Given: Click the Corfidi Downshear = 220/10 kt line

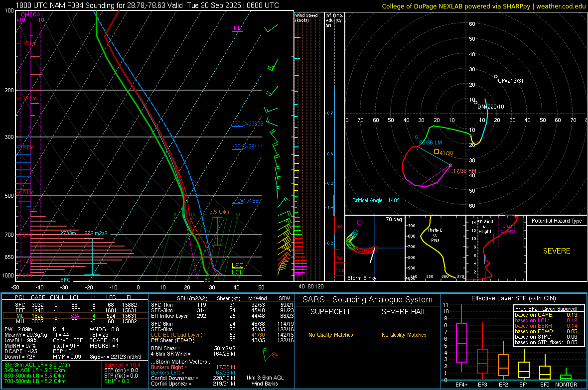Looking at the screenshot, I should pyautogui.click(x=193, y=379).
